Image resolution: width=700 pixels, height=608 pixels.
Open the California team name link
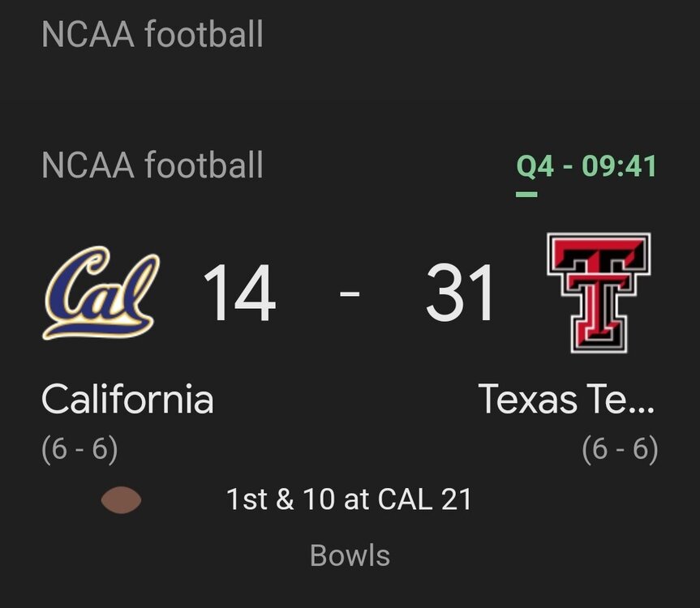tap(127, 400)
